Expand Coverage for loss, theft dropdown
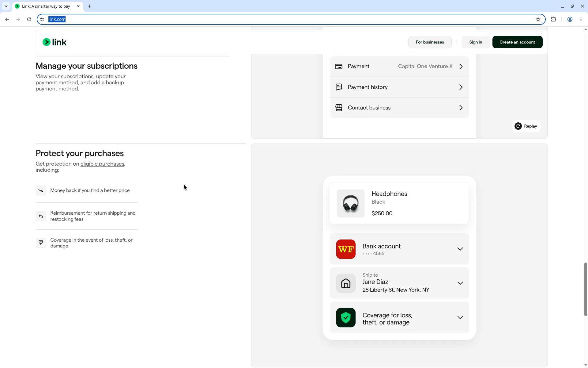This screenshot has height=368, width=588. tap(460, 317)
